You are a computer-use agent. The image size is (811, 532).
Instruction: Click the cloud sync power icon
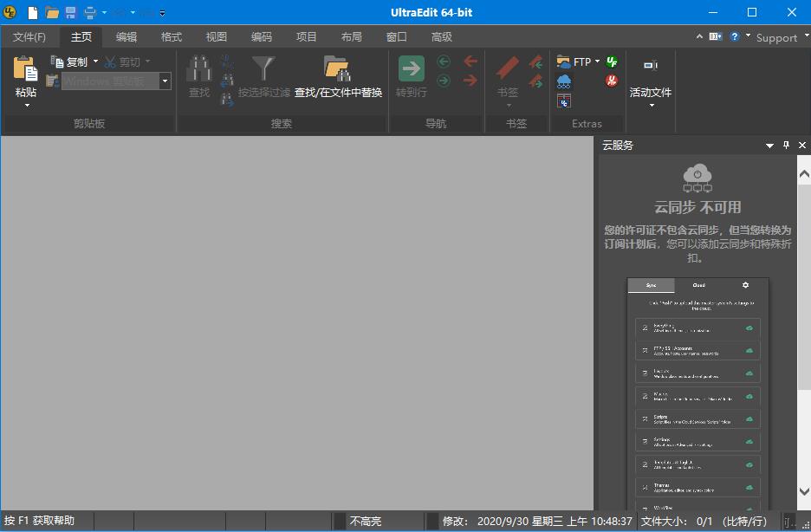(697, 178)
